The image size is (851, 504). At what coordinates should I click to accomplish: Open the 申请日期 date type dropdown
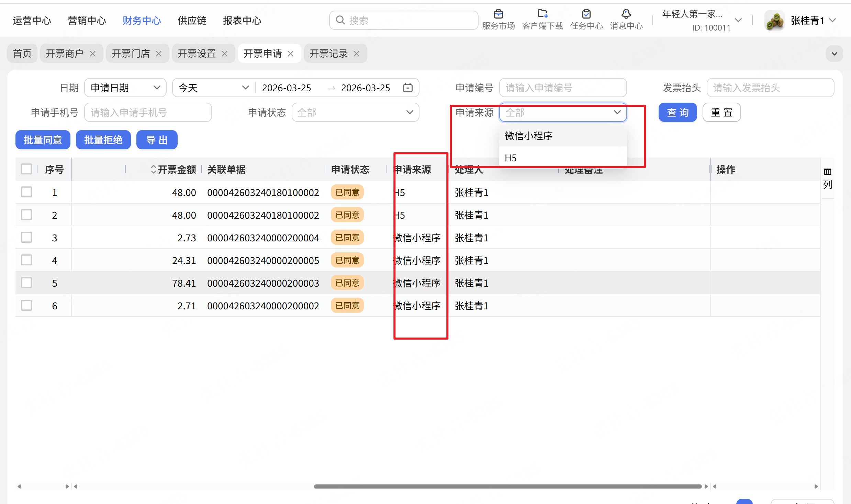[125, 88]
